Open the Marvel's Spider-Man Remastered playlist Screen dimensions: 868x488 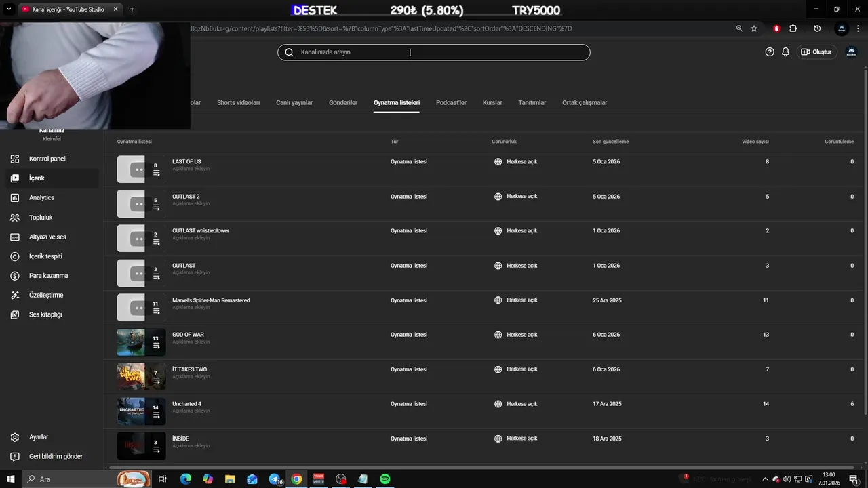click(x=211, y=300)
